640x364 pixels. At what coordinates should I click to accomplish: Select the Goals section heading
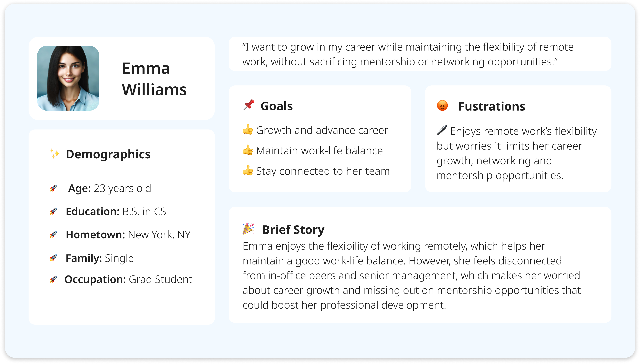[277, 106]
